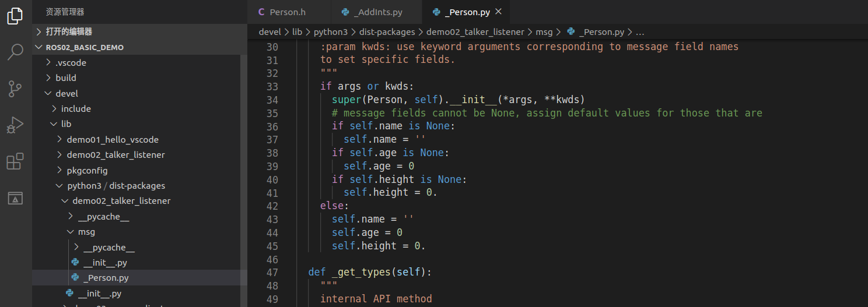The width and height of the screenshot is (868, 307).
Task: Expand the 打开的编辑器 section
Action: (x=69, y=31)
